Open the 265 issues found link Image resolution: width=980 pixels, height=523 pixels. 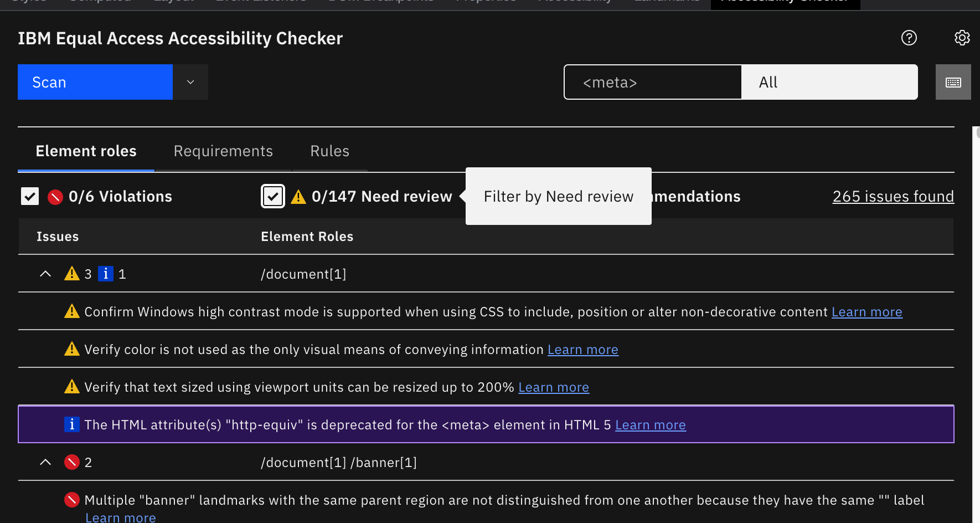tap(893, 196)
